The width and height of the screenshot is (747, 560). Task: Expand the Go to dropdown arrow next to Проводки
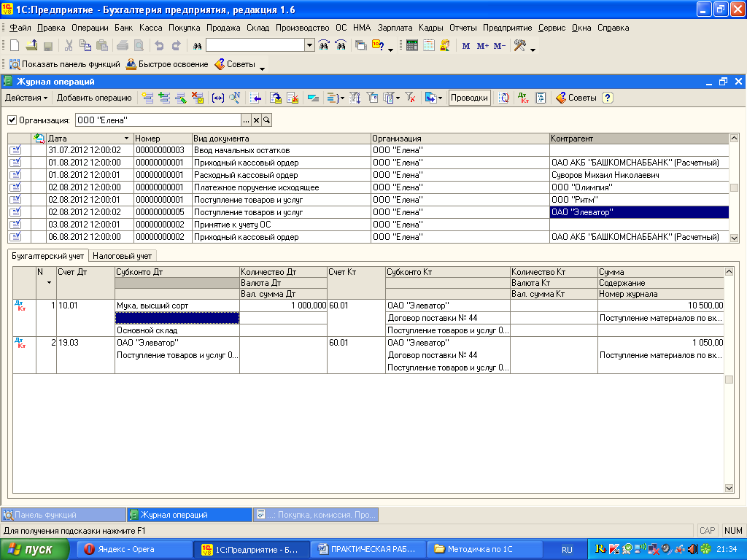click(x=439, y=98)
